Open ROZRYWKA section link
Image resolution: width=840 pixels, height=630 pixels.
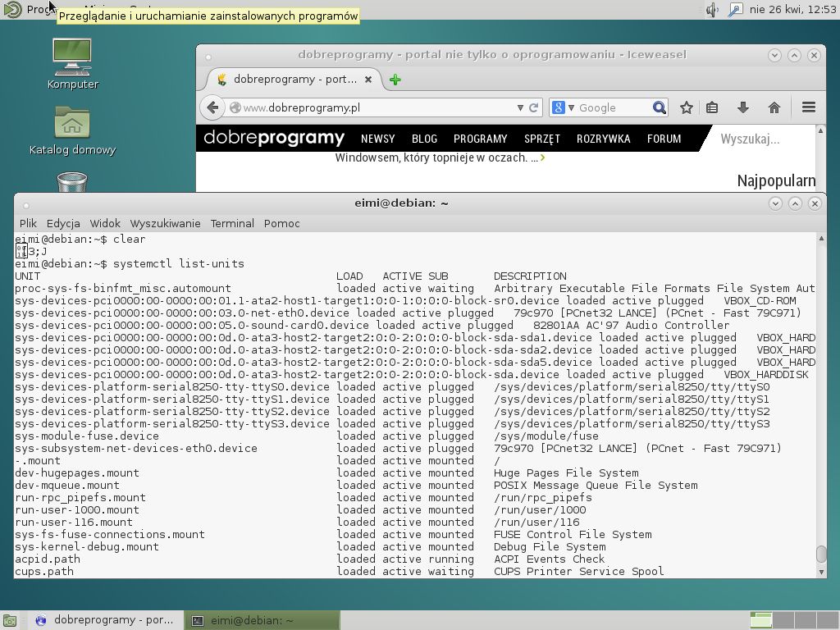(x=603, y=139)
